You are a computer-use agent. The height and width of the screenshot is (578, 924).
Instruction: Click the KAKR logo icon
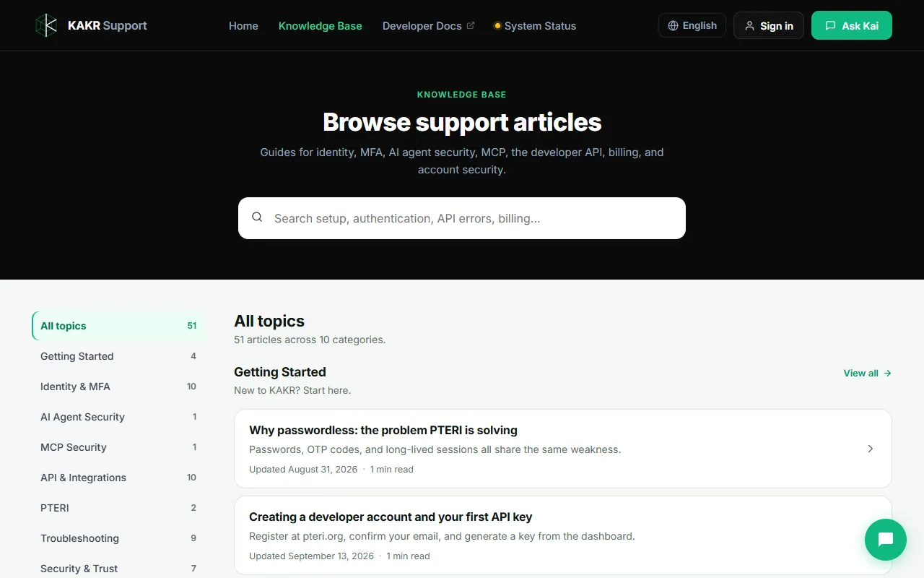[46, 25]
